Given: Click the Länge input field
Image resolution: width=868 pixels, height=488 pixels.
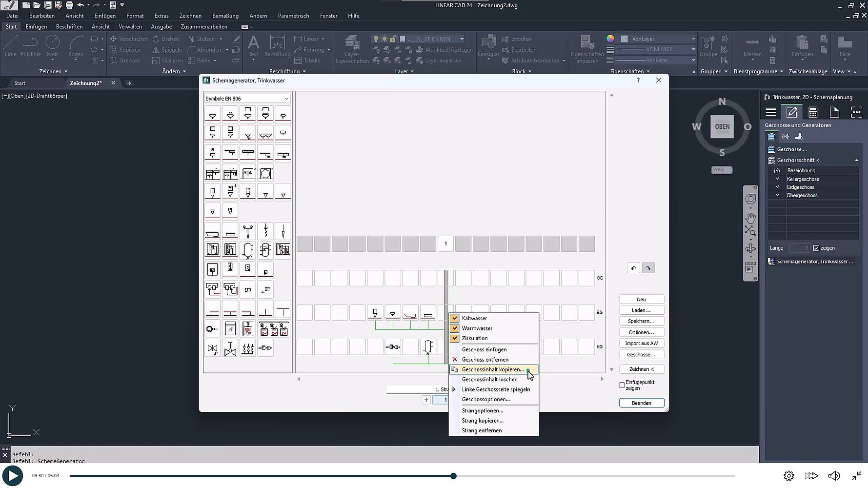Looking at the screenshot, I should (x=799, y=247).
